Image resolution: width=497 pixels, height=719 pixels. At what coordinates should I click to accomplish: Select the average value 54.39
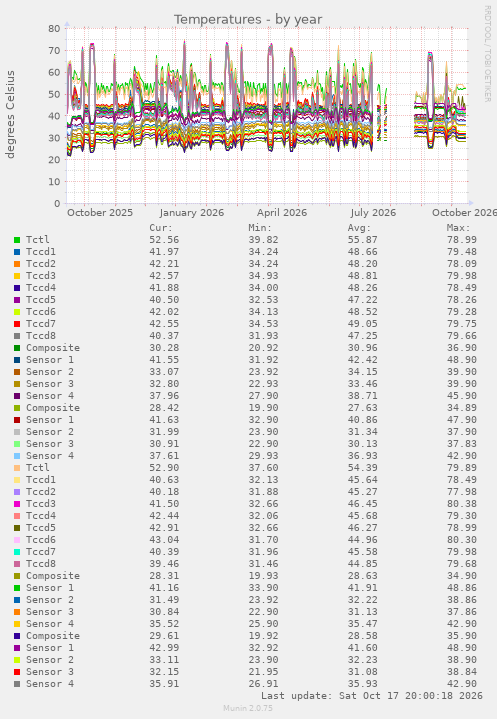(x=363, y=468)
